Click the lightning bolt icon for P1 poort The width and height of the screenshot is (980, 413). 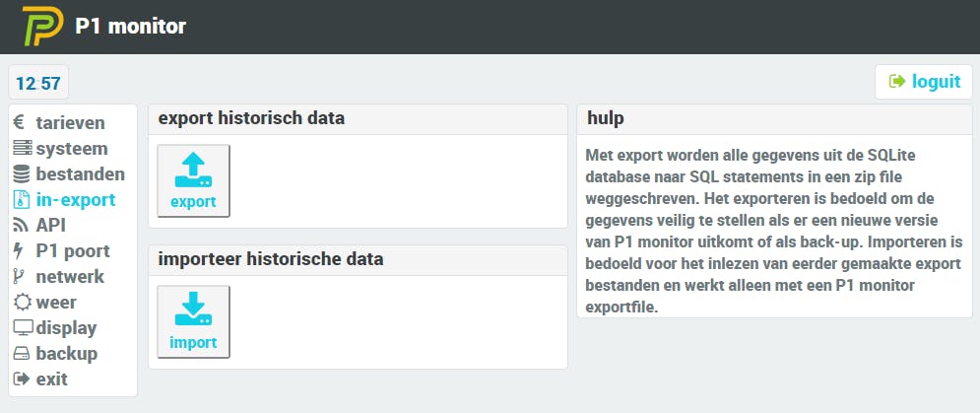click(x=20, y=251)
